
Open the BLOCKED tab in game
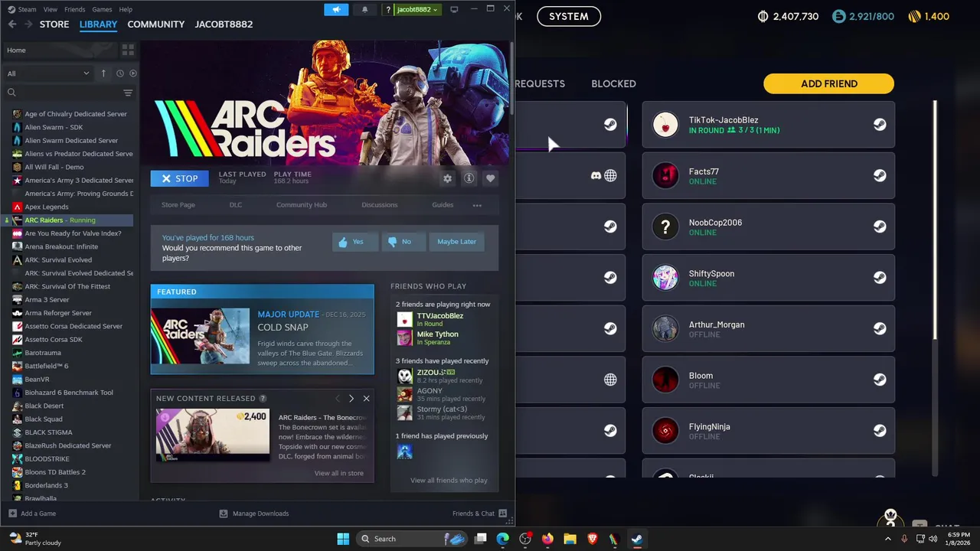pos(613,83)
